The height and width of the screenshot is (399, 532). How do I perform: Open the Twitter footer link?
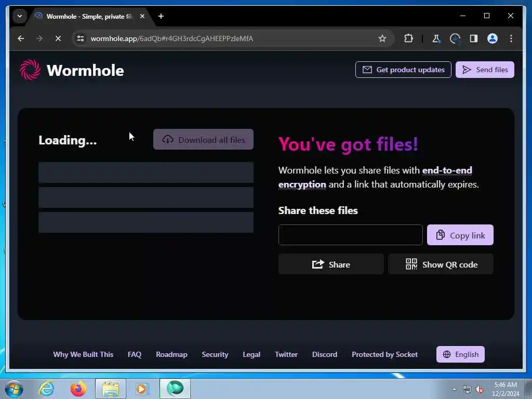click(286, 354)
